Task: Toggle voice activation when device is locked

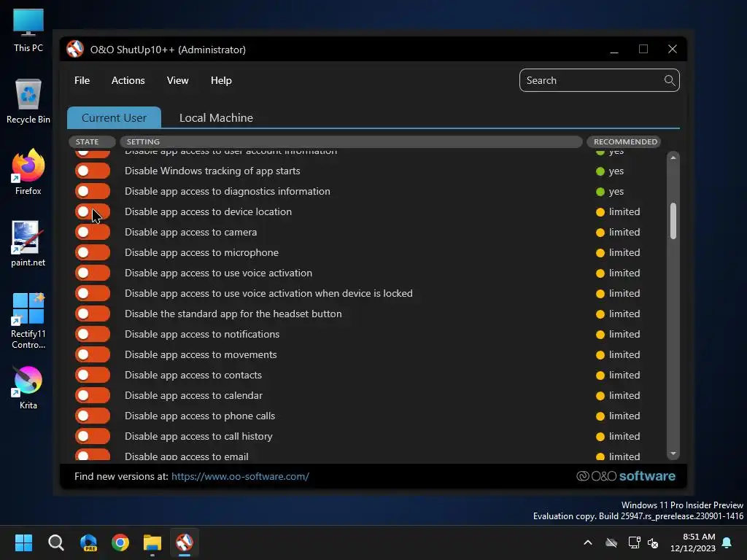Action: [x=93, y=293]
